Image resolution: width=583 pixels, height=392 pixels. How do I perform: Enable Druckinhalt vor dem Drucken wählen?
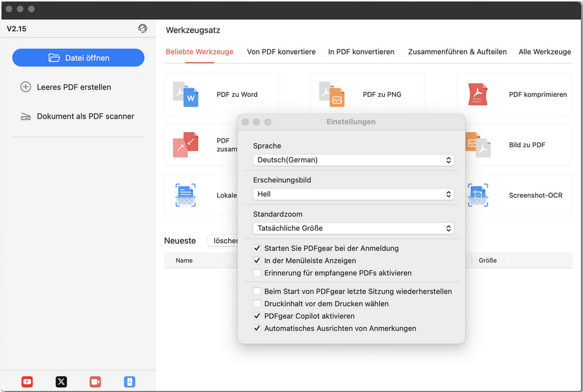point(257,304)
